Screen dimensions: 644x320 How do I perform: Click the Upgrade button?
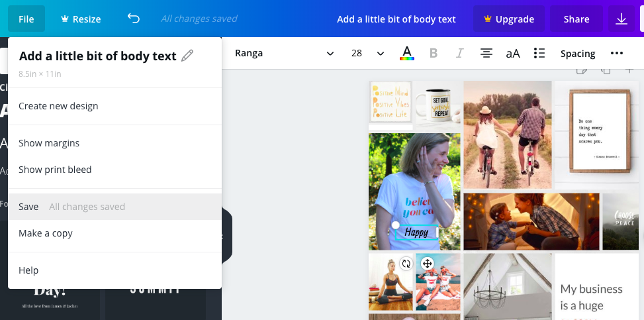pyautogui.click(x=508, y=19)
